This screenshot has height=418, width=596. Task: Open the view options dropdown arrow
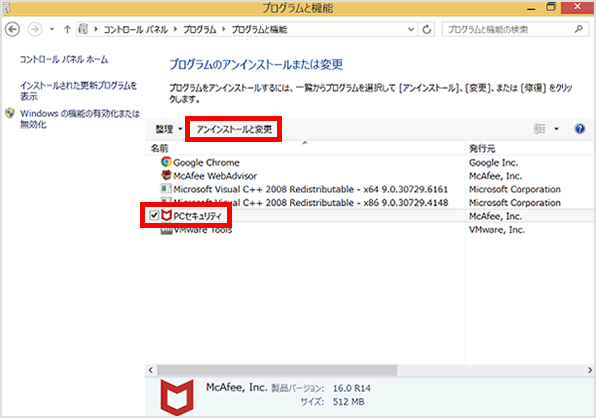pos(556,129)
